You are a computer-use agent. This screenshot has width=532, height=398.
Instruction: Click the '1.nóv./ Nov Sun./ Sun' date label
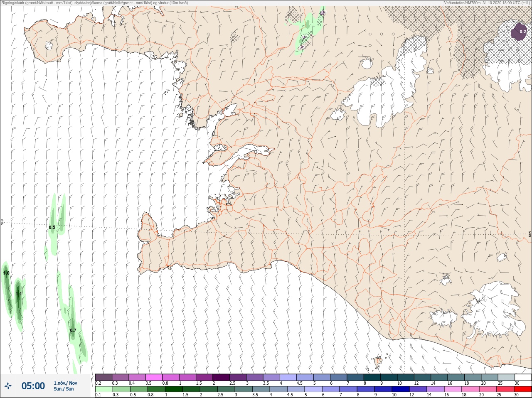pos(65,386)
